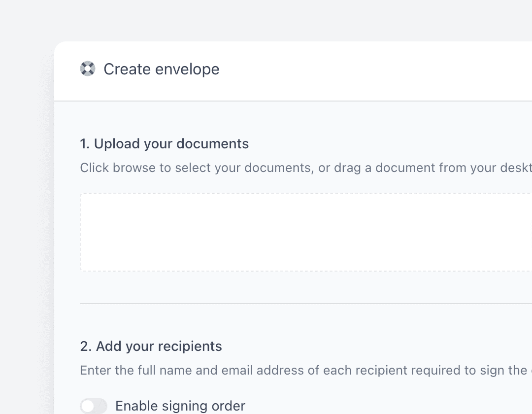Screen dimensions: 532x414
Task: Click the lifebuoy icon beside Create envelope
Action: coord(88,69)
